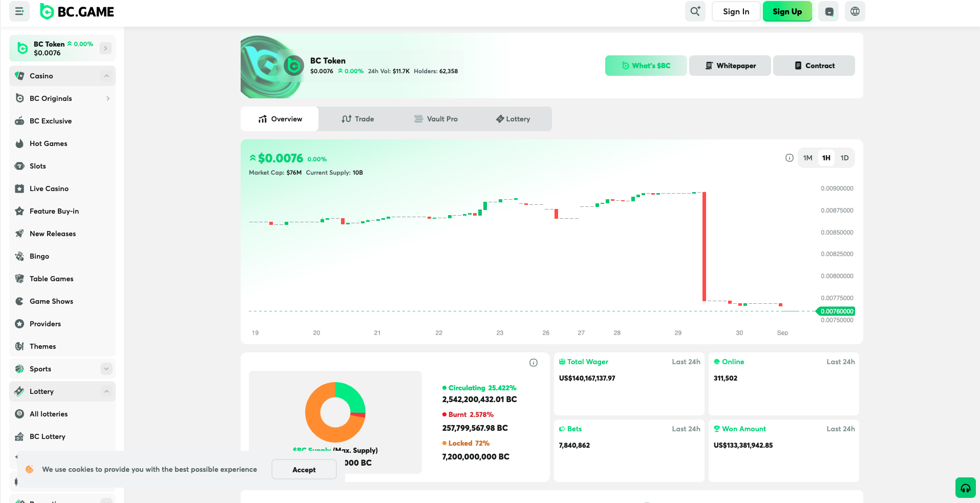Click the Bets value 7,840,862
980x503 pixels.
click(574, 445)
